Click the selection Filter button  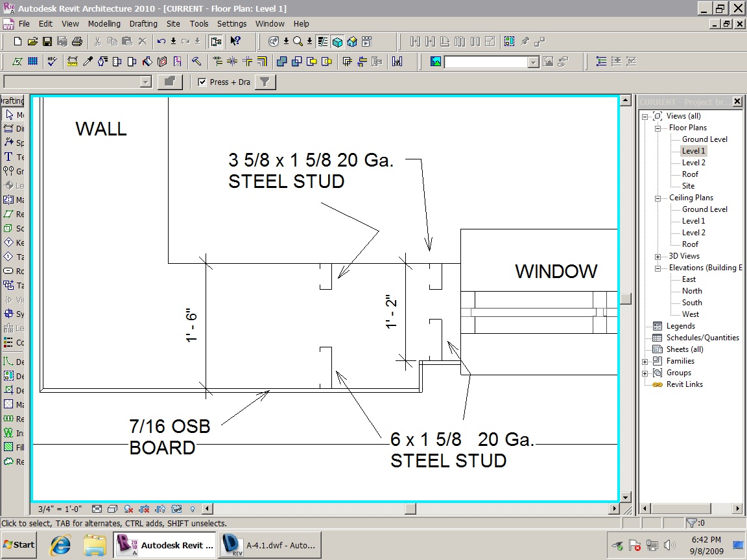[x=264, y=82]
